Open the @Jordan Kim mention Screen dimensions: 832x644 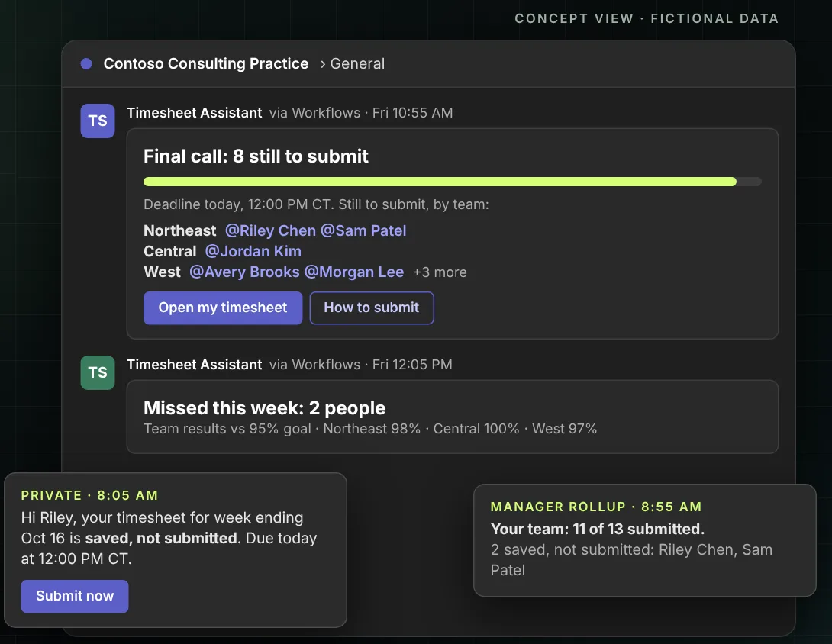coord(253,251)
